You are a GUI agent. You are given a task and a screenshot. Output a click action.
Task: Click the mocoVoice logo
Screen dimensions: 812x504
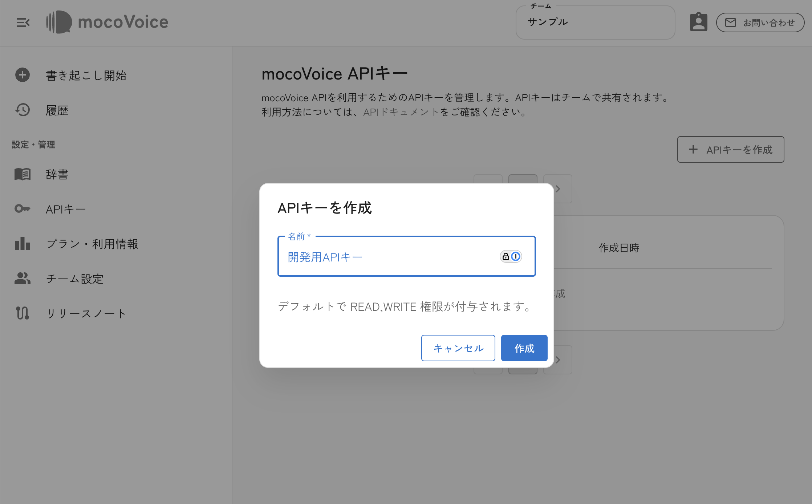tap(107, 22)
